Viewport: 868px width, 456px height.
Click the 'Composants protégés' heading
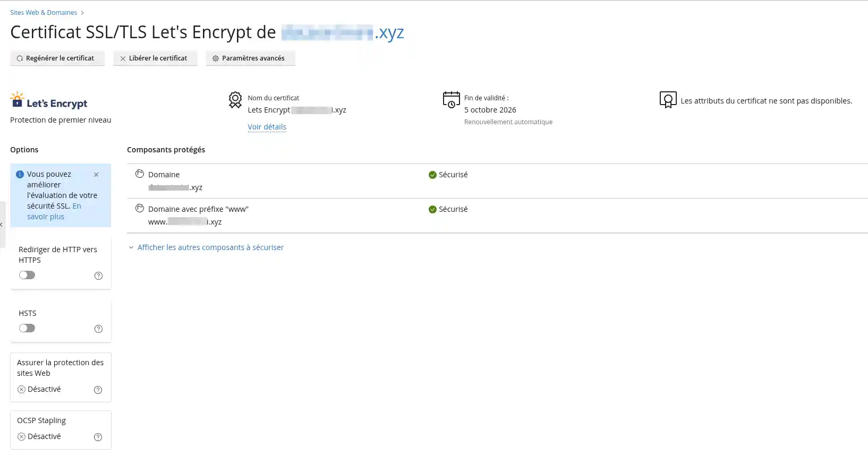(x=166, y=150)
